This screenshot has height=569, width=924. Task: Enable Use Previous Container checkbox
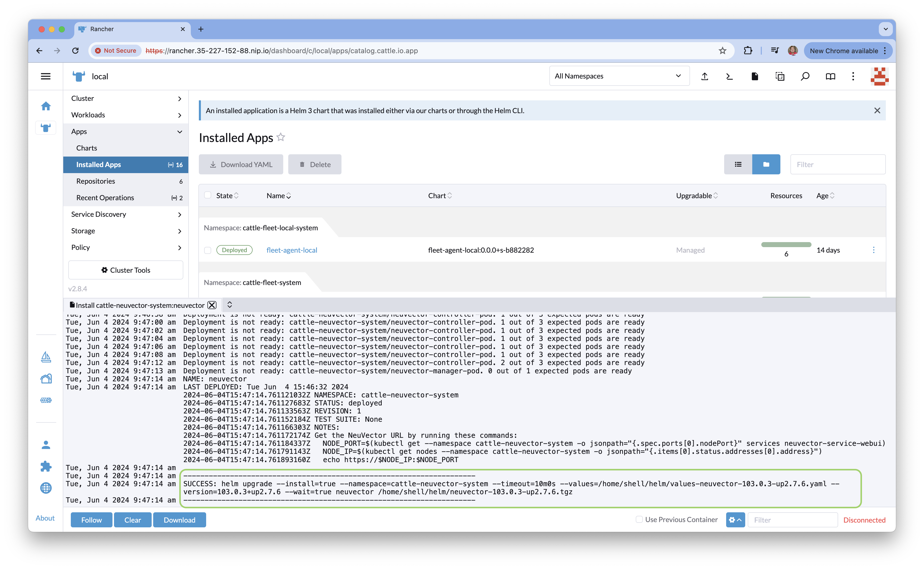(x=639, y=519)
